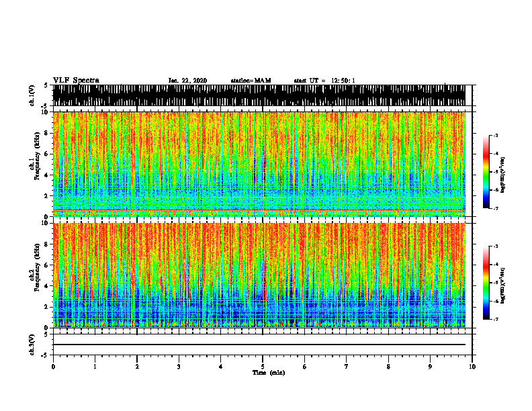Click time axis tick label '8'
532x411 pixels.
coord(388,367)
